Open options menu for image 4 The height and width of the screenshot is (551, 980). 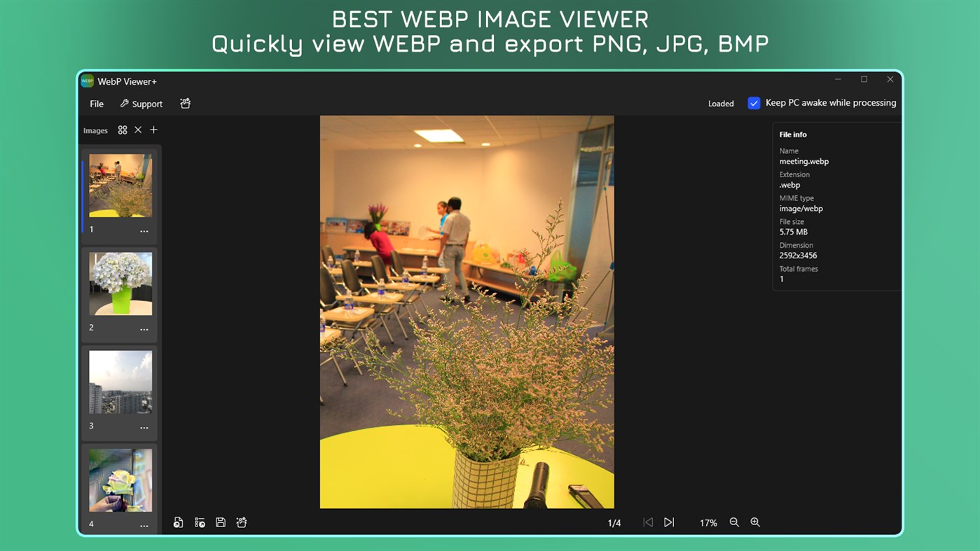click(144, 524)
